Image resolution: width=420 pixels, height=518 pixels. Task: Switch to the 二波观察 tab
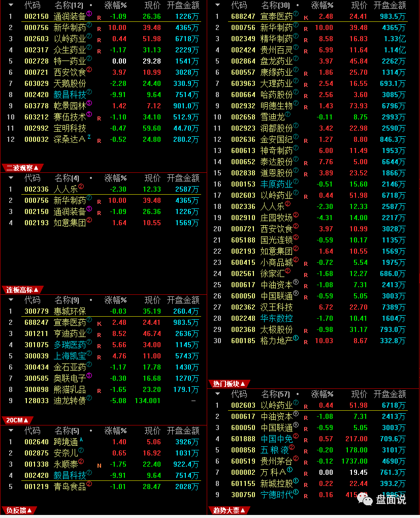point(22,168)
